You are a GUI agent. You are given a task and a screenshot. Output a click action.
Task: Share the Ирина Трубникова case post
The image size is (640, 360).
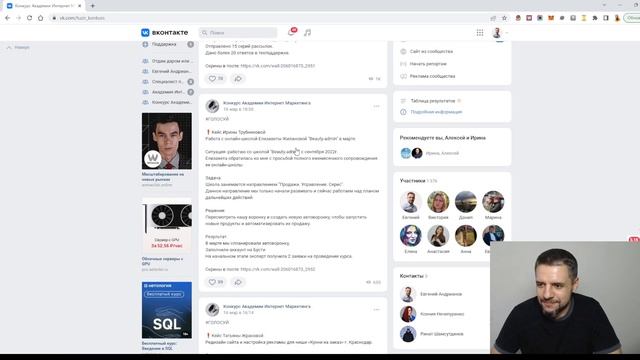point(238,282)
